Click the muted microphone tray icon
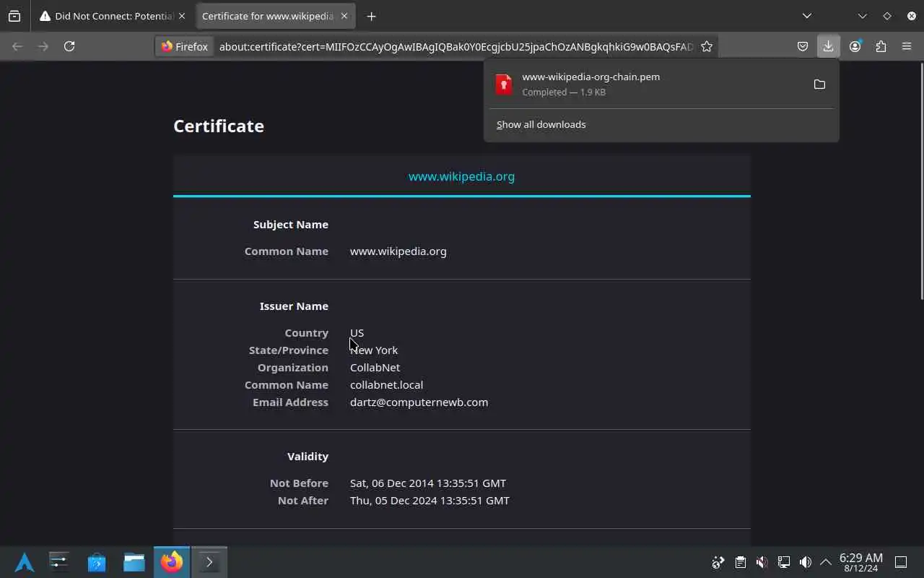Screen dimensions: 924x578 coord(762,562)
